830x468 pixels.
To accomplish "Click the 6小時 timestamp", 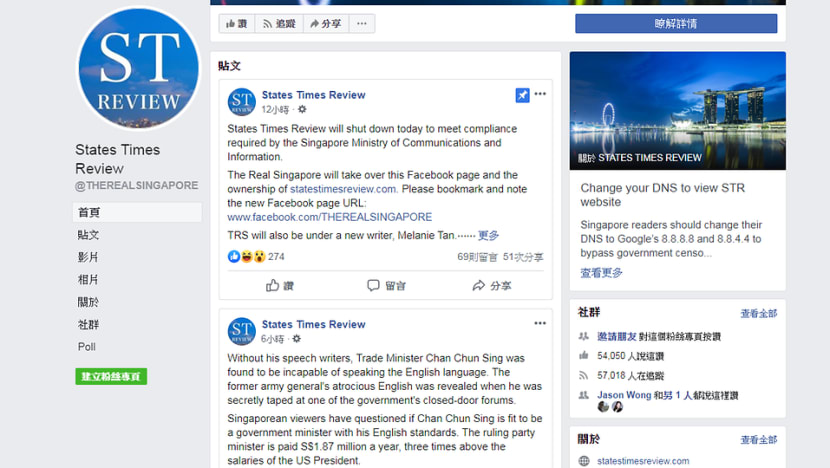I will pos(272,339).
